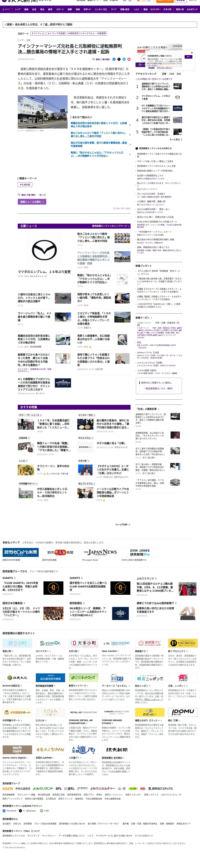Open the official Facebook account link
Viewport: 200px width, 868px height.
(x=10, y=811)
